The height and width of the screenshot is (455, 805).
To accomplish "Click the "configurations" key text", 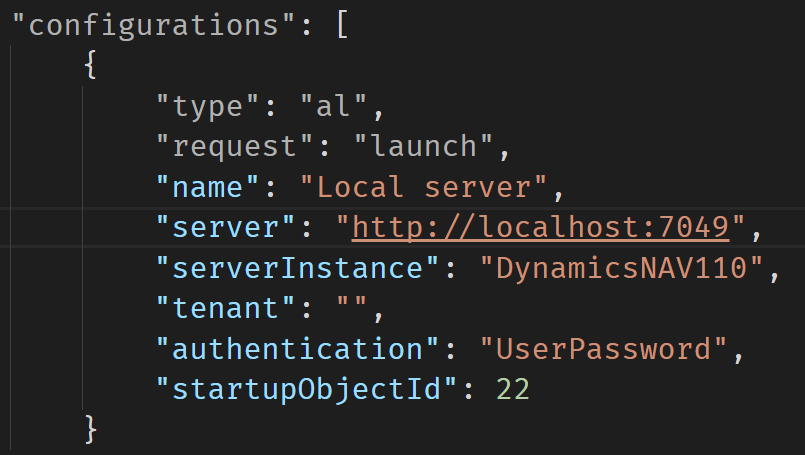I will pos(154,25).
